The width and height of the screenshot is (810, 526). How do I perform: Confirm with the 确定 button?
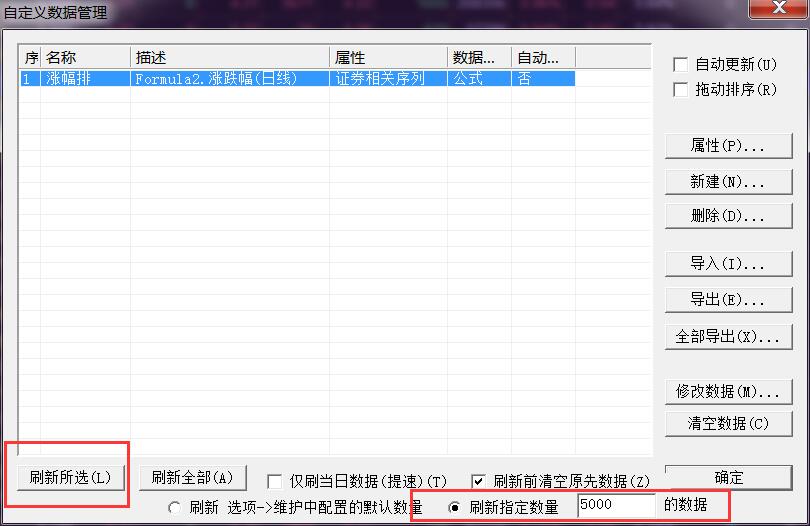(x=728, y=477)
